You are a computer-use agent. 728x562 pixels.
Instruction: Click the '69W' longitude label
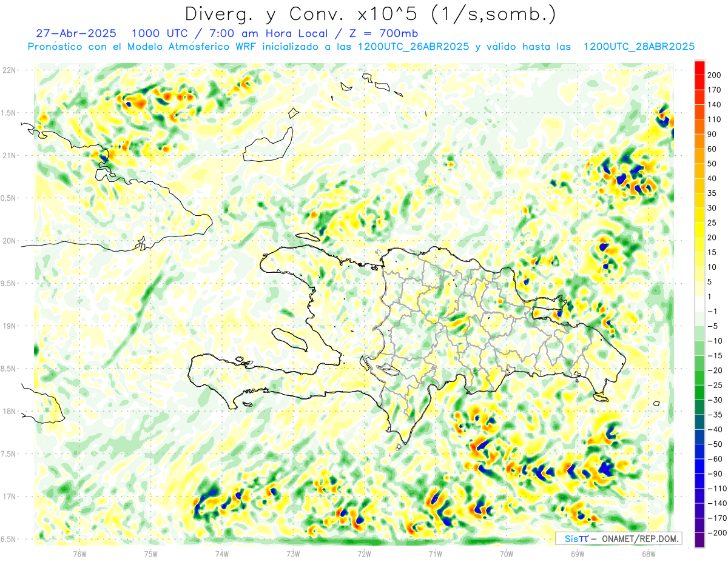578,553
